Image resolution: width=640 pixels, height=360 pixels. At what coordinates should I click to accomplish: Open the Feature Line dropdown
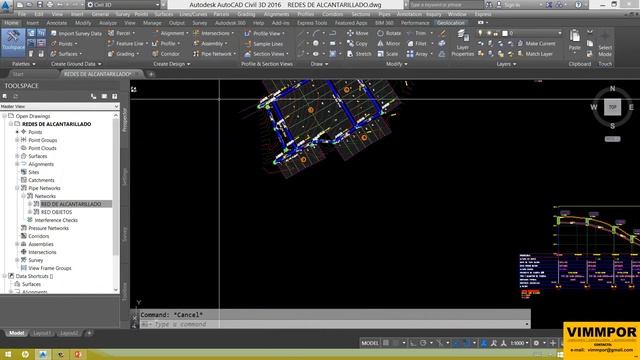point(128,44)
